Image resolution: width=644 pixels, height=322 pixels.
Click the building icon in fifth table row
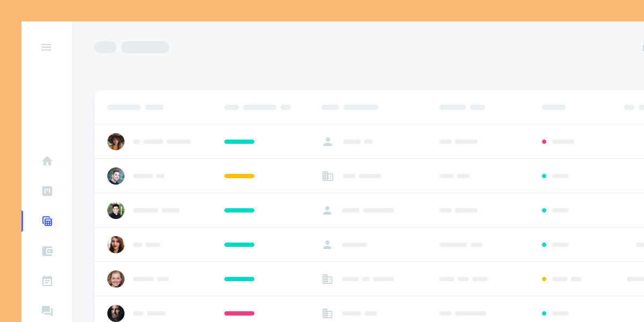[327, 279]
